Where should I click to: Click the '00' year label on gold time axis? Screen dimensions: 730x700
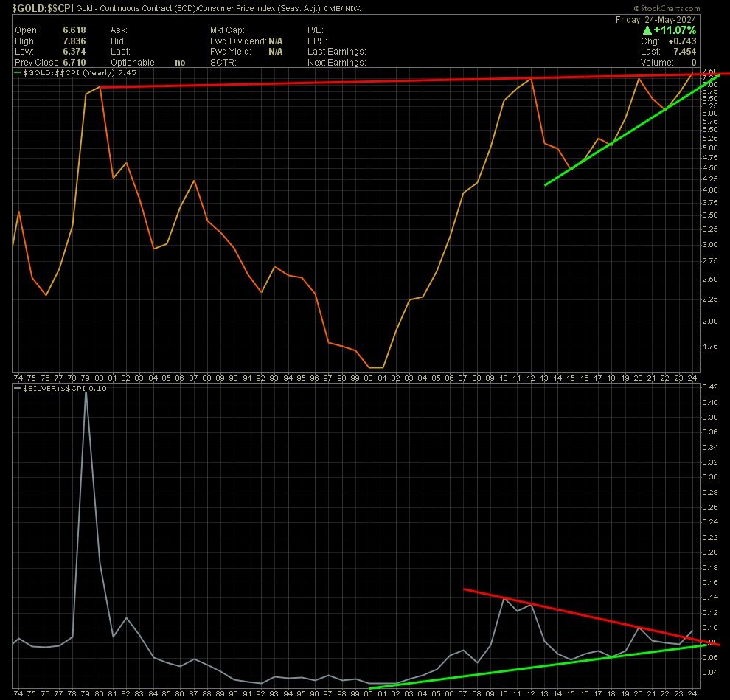[369, 377]
